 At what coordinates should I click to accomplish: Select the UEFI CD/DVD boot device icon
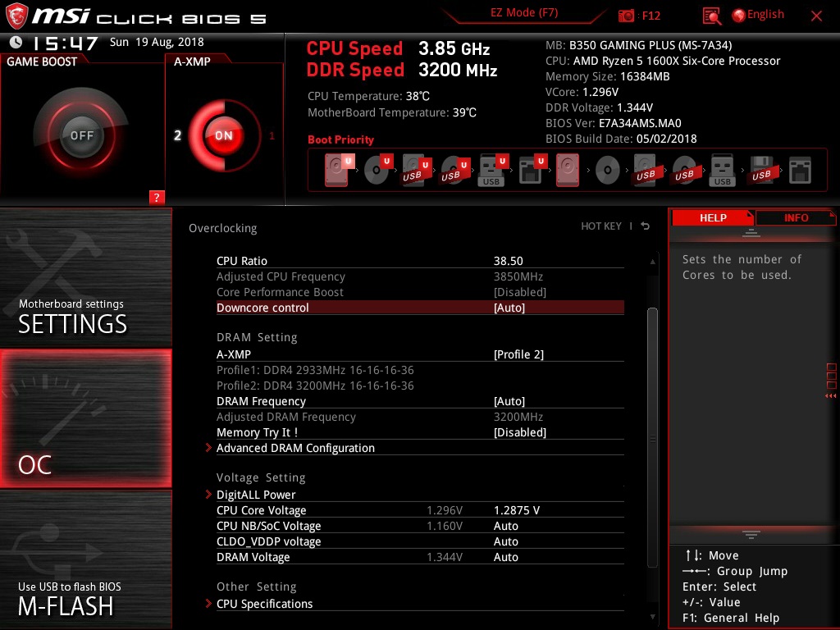[378, 170]
